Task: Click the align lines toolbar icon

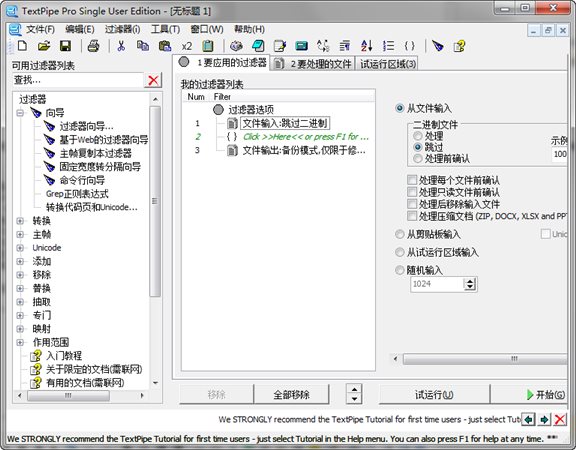Action: pyautogui.click(x=345, y=46)
